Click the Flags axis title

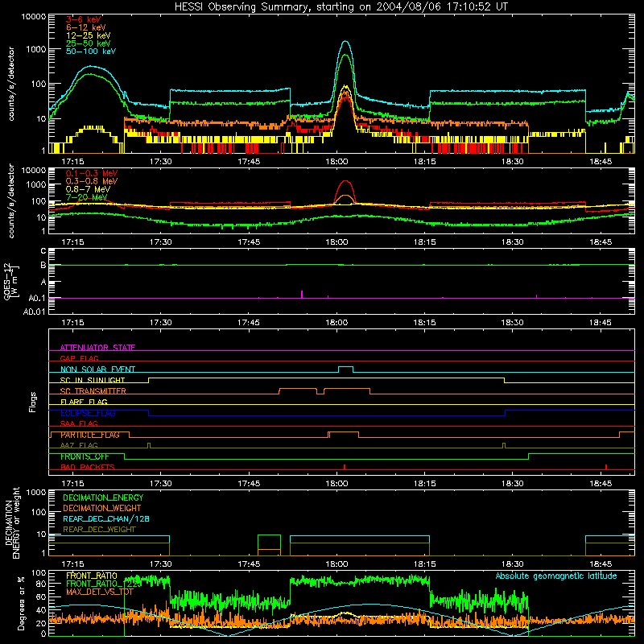click(33, 402)
